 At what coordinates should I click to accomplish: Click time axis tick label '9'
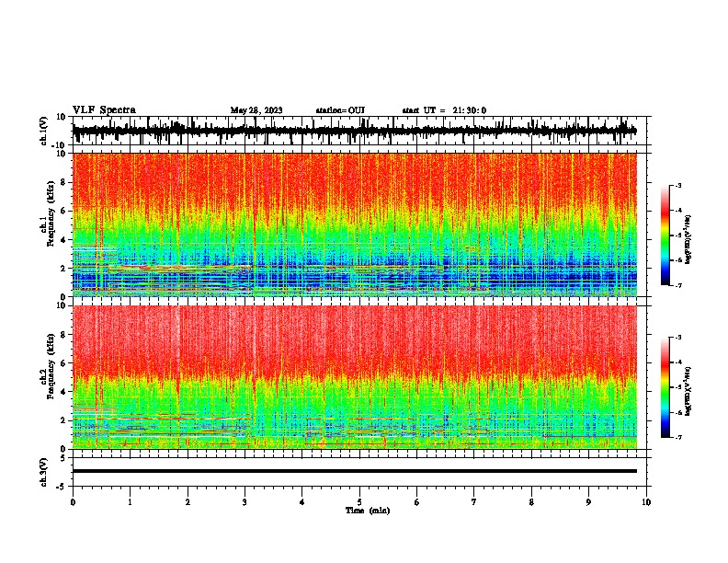pos(588,502)
